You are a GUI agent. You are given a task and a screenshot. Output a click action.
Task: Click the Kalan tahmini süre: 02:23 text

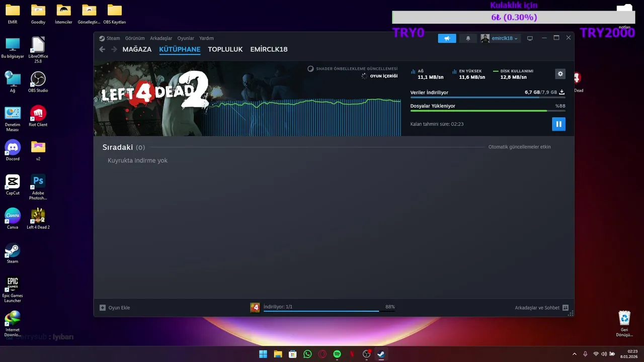pos(437,124)
